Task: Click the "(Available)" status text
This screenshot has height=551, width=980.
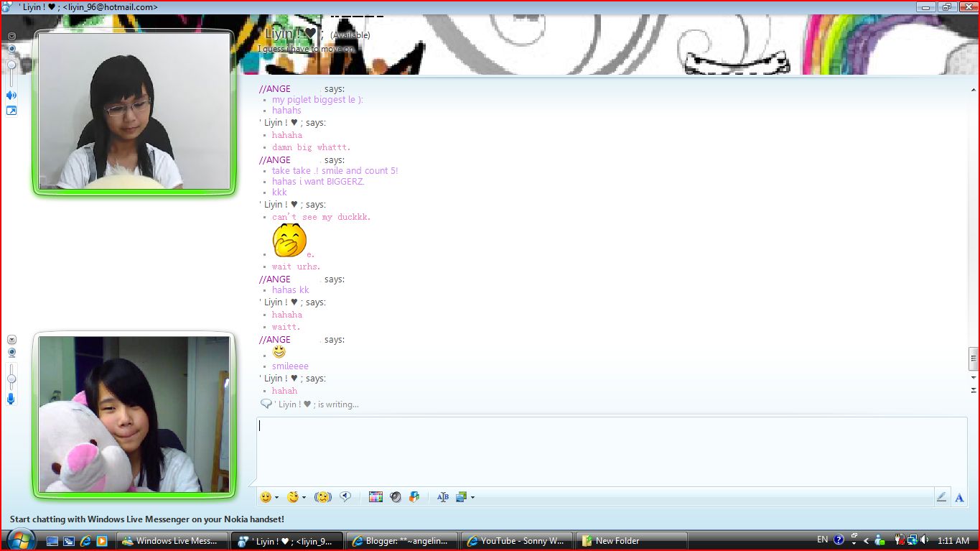Action: pyautogui.click(x=350, y=35)
